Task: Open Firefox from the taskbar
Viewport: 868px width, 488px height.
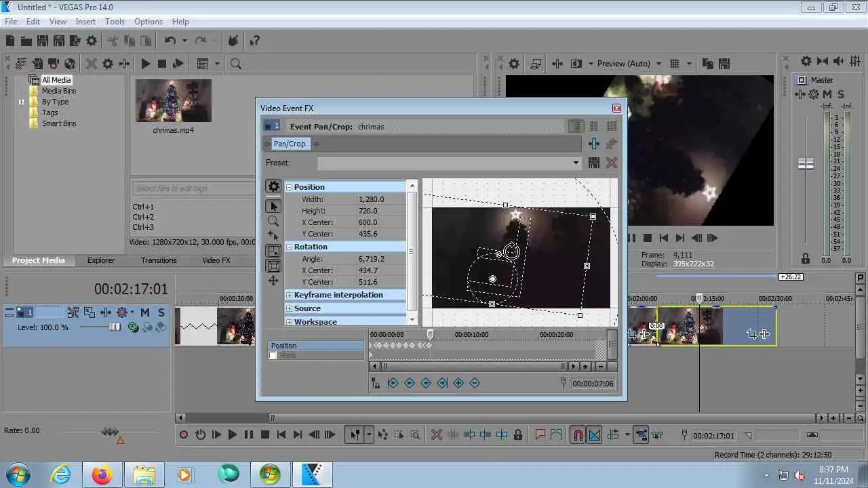Action: [102, 474]
